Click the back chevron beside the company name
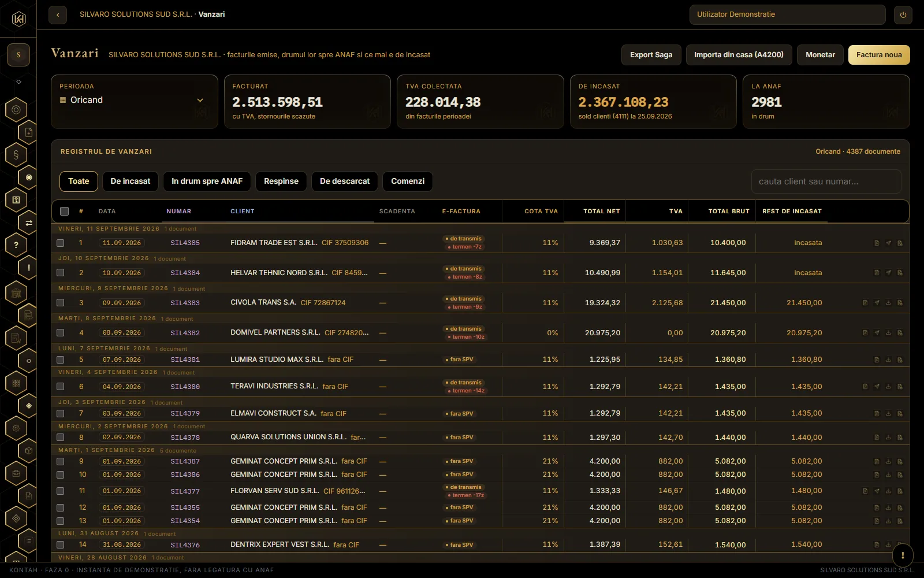The image size is (924, 578). click(58, 14)
